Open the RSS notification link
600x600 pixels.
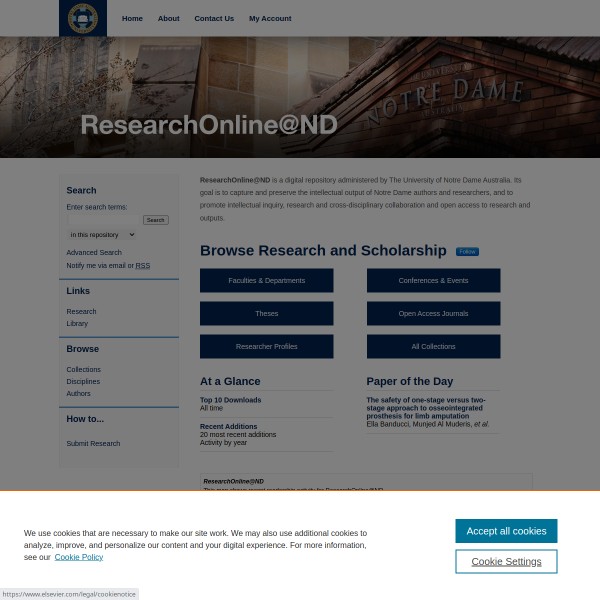pyautogui.click(x=143, y=266)
